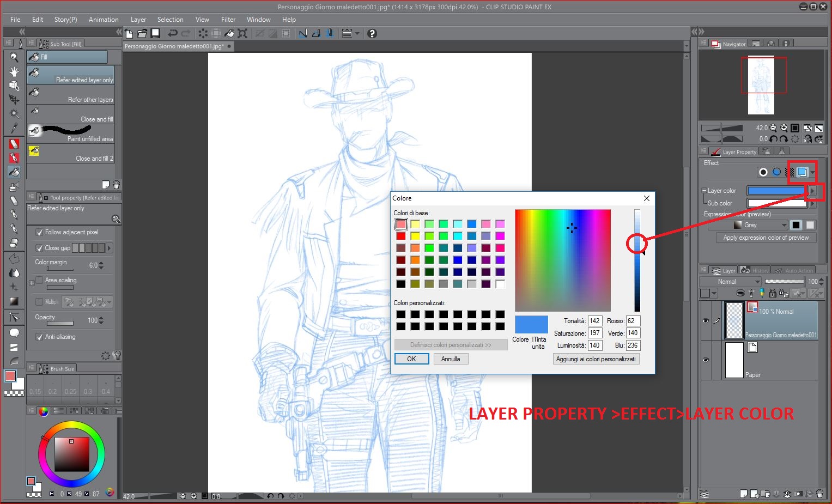The height and width of the screenshot is (504, 832).
Task: Enable the Layer color effect icon
Action: pos(802,172)
